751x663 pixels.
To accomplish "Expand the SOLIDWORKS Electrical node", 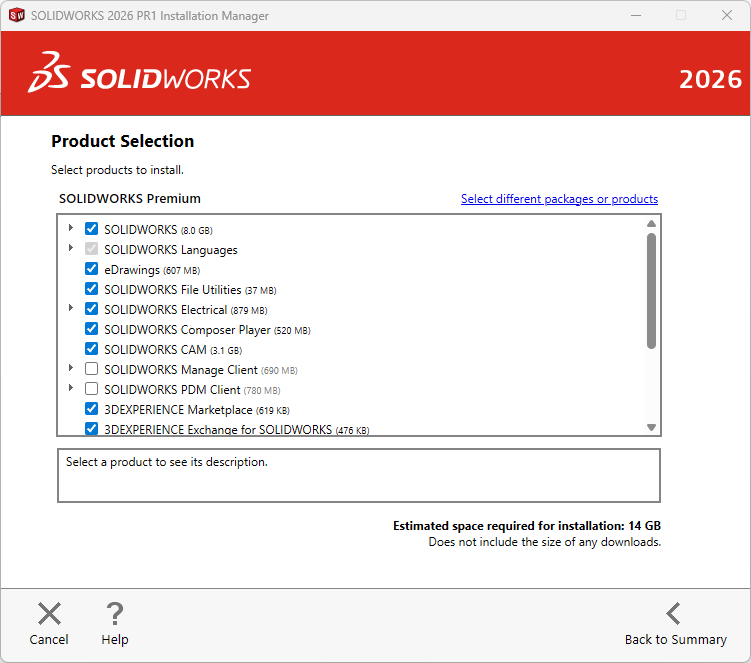I will (x=71, y=308).
